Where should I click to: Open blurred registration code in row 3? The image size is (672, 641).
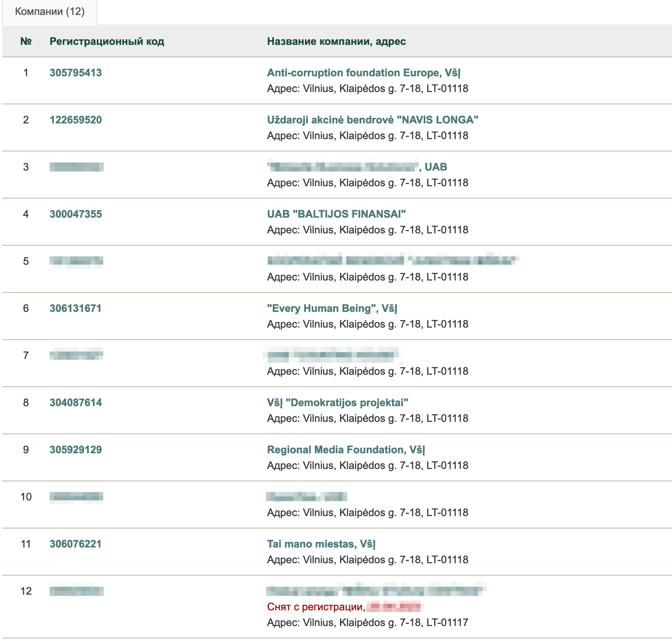[77, 167]
